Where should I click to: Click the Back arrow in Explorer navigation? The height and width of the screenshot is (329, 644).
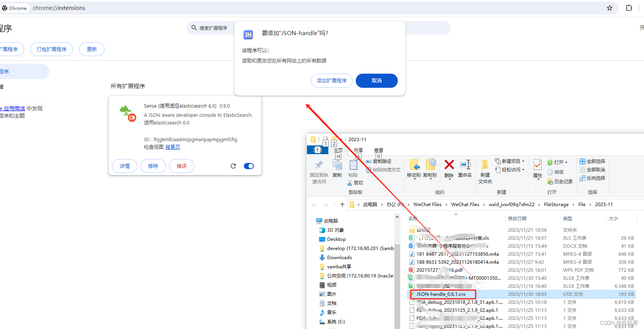pos(314,205)
